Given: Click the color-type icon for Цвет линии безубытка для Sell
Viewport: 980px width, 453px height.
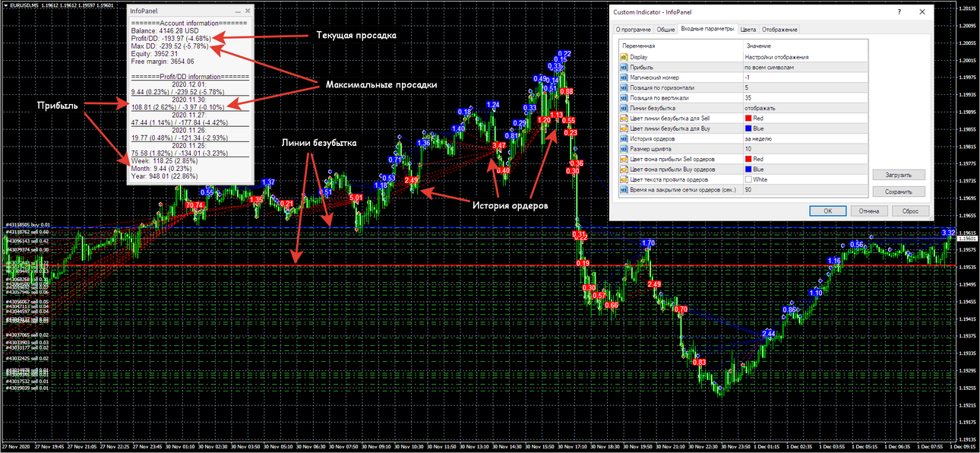Looking at the screenshot, I should [624, 119].
